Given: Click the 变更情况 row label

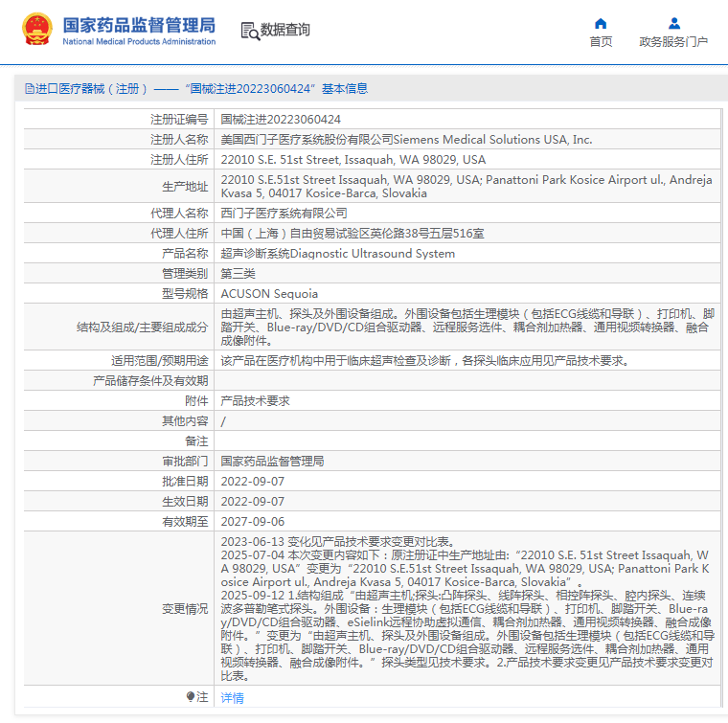Looking at the screenshot, I should (x=184, y=608).
